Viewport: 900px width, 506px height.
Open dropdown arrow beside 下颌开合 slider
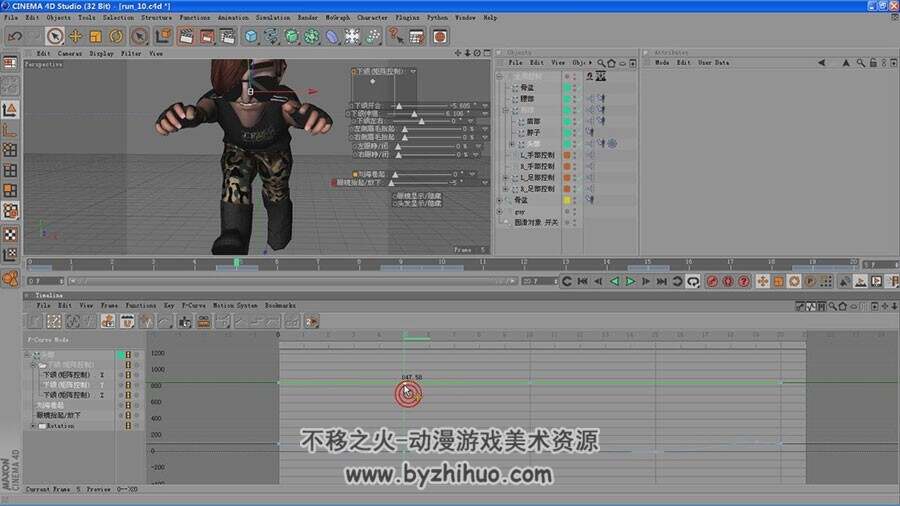coord(485,106)
